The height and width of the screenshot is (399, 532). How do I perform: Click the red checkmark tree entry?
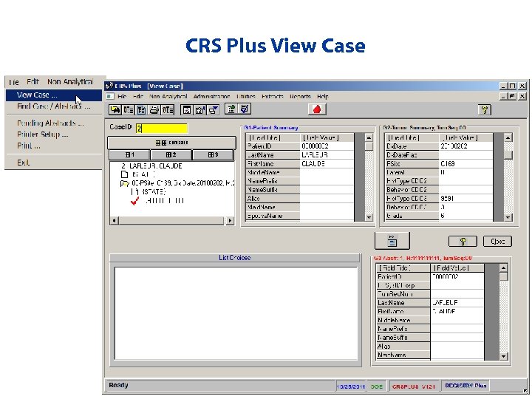(134, 201)
